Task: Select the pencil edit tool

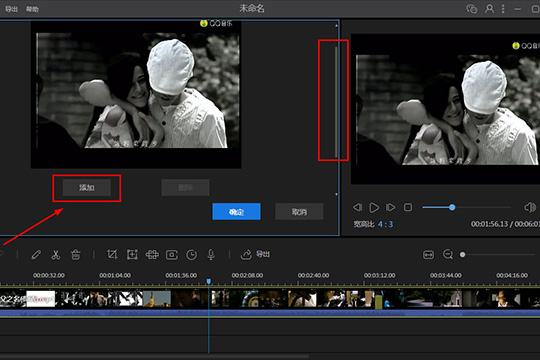Action: (x=36, y=255)
